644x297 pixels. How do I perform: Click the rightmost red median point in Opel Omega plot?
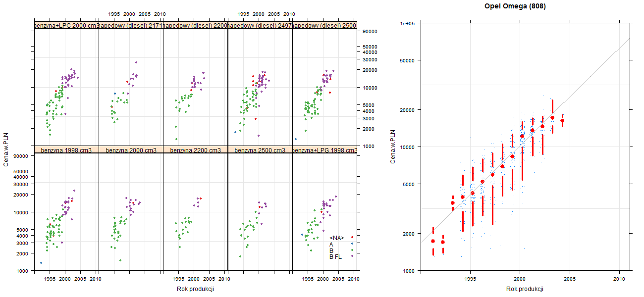pyautogui.click(x=562, y=121)
